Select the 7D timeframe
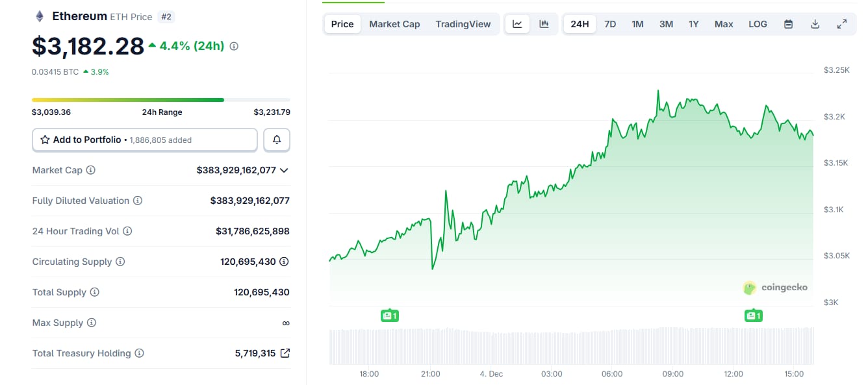Image resolution: width=868 pixels, height=385 pixels. coord(610,23)
